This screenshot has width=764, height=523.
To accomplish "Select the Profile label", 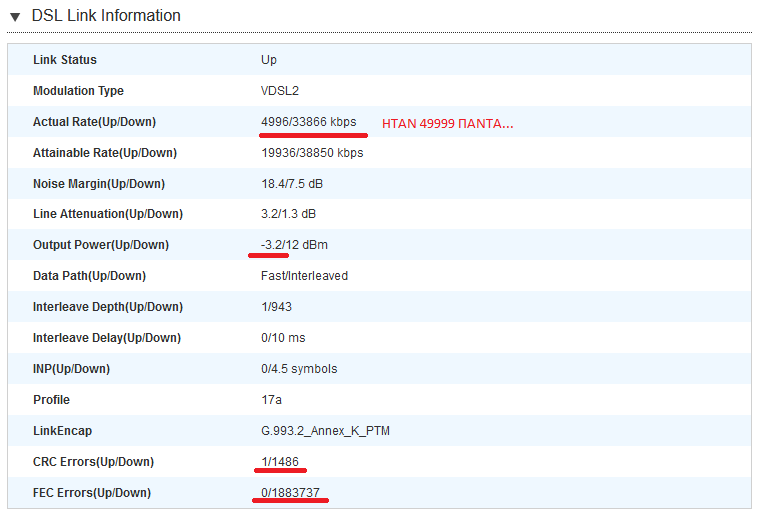I will [52, 400].
